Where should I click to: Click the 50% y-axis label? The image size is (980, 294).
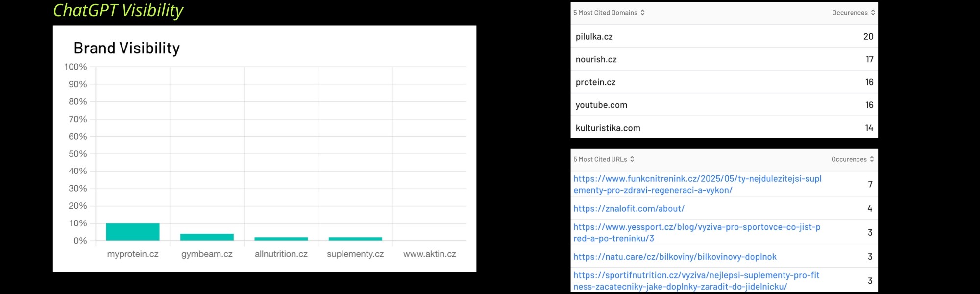tap(77, 154)
